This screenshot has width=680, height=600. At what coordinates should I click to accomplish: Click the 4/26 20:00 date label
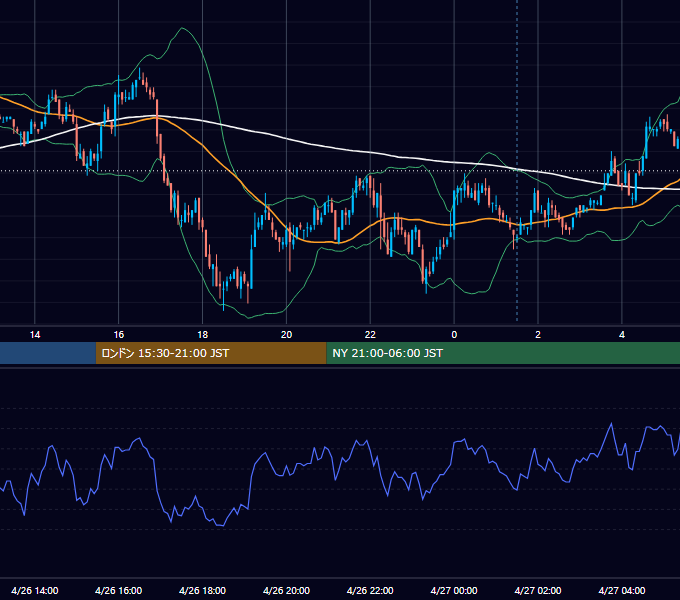[286, 590]
